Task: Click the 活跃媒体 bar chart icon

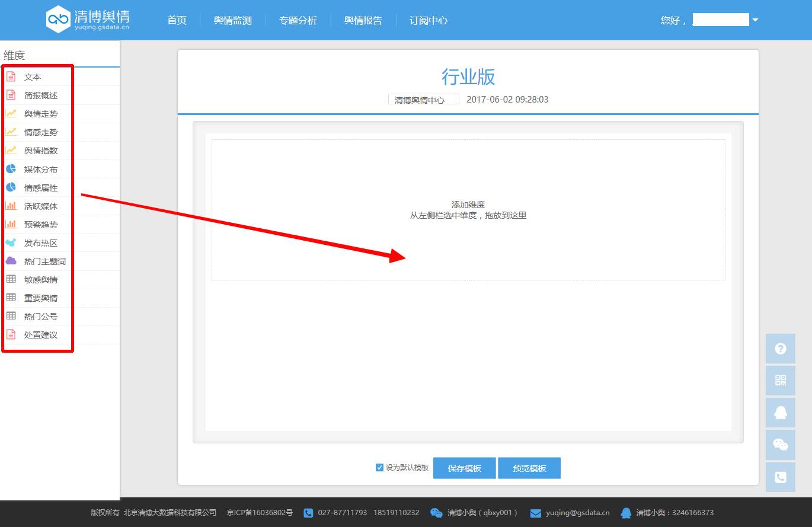Action: click(x=11, y=206)
